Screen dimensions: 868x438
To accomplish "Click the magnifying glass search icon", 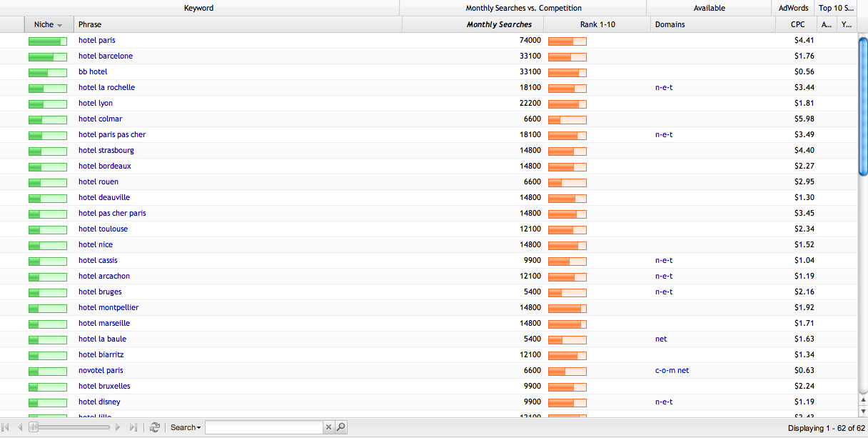I will point(341,427).
